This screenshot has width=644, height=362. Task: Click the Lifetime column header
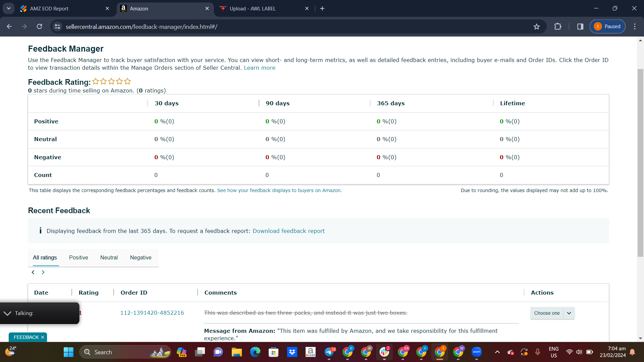coord(513,103)
